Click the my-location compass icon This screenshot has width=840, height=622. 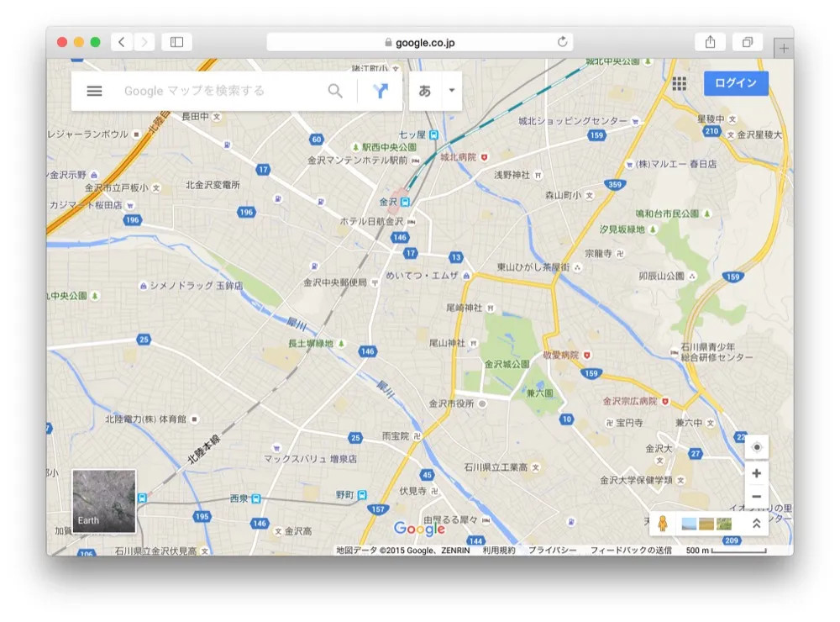[755, 446]
